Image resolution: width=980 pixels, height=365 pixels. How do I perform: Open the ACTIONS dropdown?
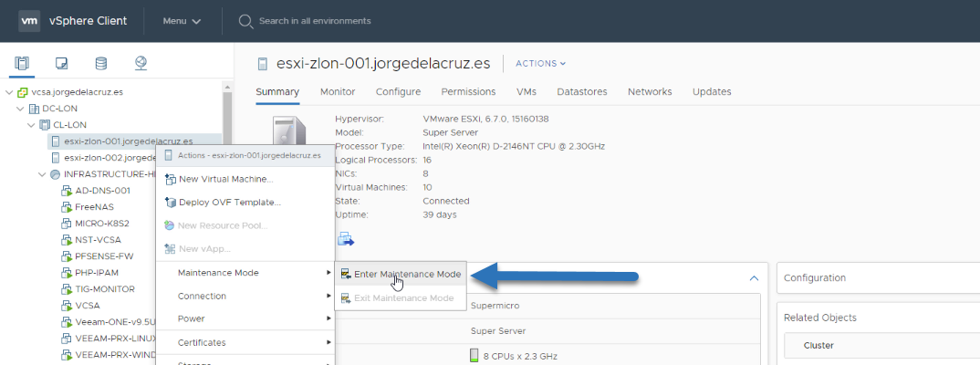tap(540, 63)
